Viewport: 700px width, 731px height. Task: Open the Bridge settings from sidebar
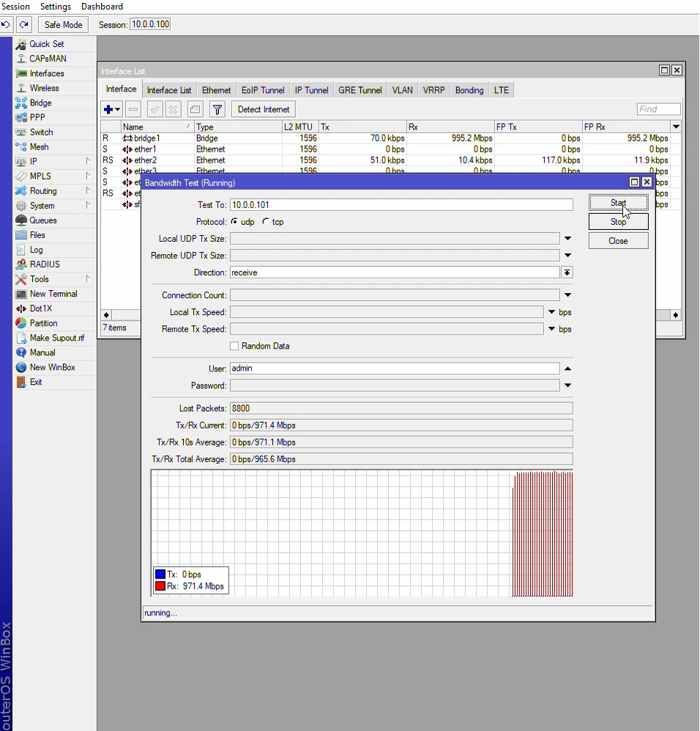[40, 103]
